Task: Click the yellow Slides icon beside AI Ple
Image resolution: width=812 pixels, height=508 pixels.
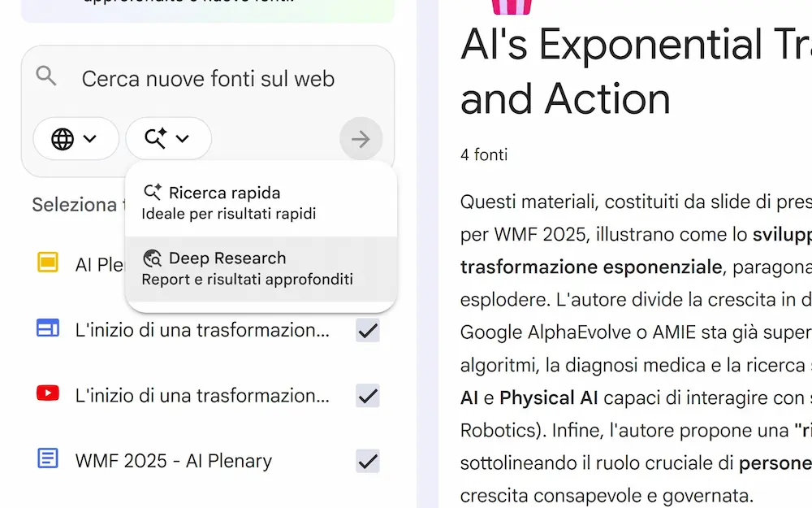Action: pyautogui.click(x=48, y=263)
